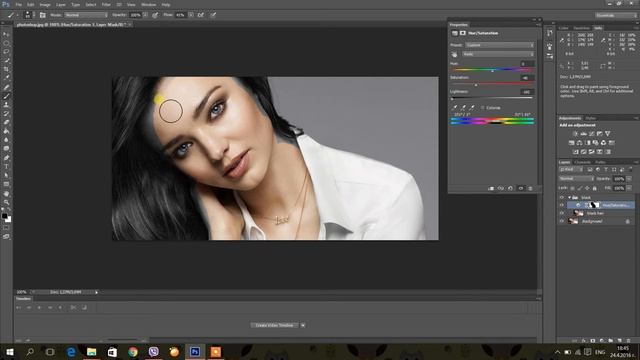Hide the black hair layer
The width and height of the screenshot is (640, 360).
[x=562, y=213]
